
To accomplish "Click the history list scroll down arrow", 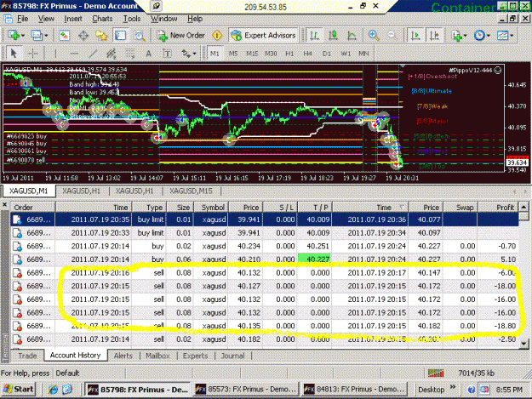I will (x=524, y=344).
